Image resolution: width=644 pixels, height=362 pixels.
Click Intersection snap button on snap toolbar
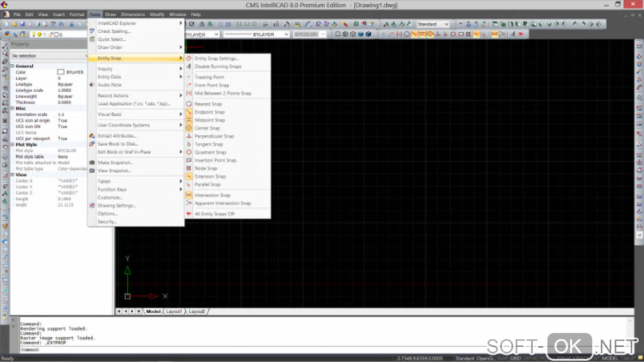coord(494,35)
